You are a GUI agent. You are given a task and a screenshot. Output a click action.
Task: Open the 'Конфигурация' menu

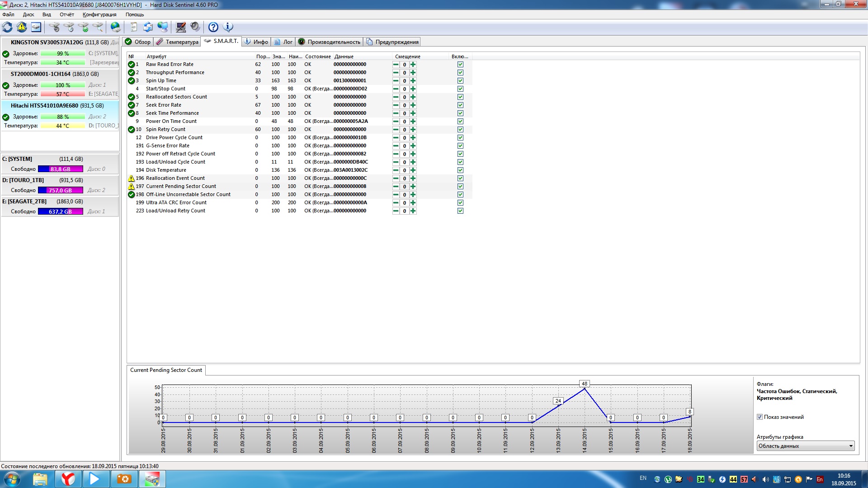(99, 14)
